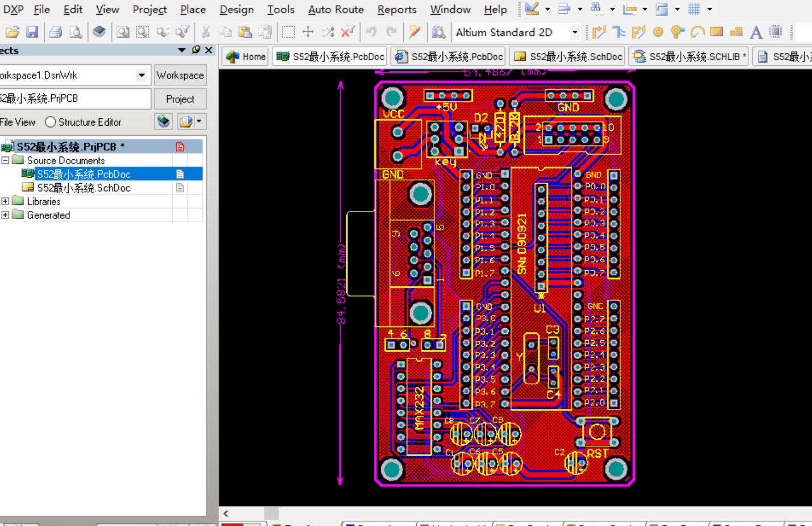Click Zoom on Selected Objects icon
Viewport: 812px width, 526px height.
click(163, 32)
